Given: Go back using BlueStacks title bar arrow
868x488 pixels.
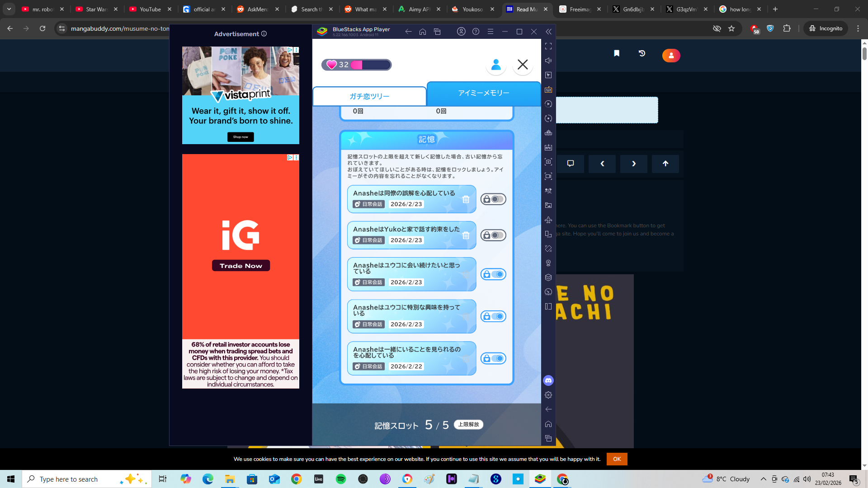Looking at the screenshot, I should [408, 32].
